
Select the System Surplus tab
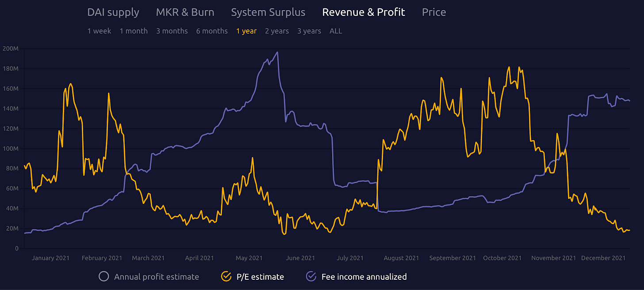tap(268, 12)
